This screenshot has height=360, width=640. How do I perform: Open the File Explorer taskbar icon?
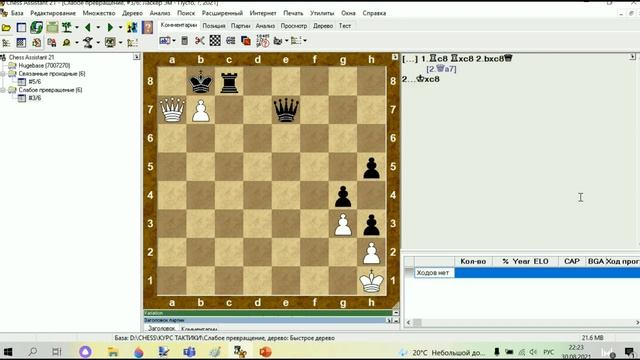pyautogui.click(x=113, y=351)
